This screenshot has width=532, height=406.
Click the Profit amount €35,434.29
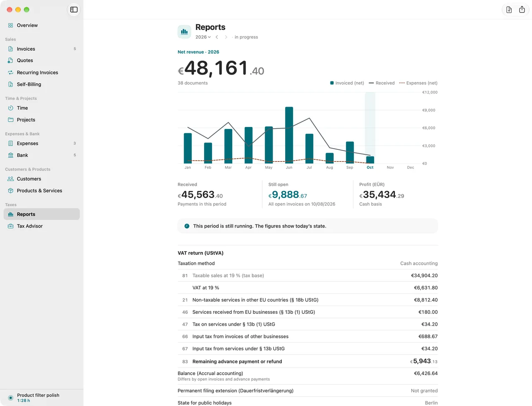coord(382,195)
